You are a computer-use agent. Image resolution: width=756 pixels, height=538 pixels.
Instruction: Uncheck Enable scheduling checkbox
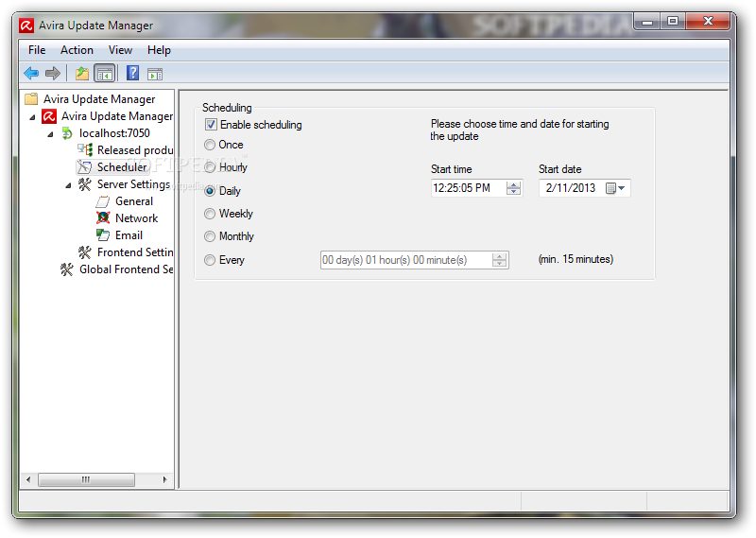(211, 125)
